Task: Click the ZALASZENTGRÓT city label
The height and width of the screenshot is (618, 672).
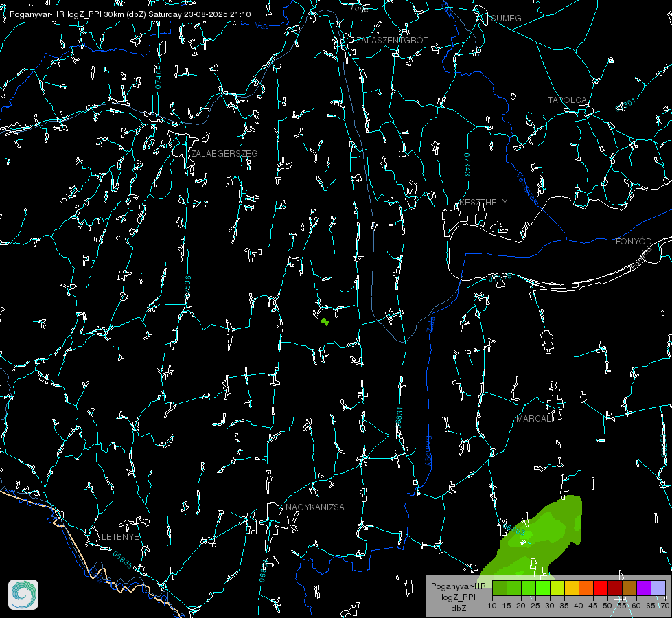Action: coord(393,41)
